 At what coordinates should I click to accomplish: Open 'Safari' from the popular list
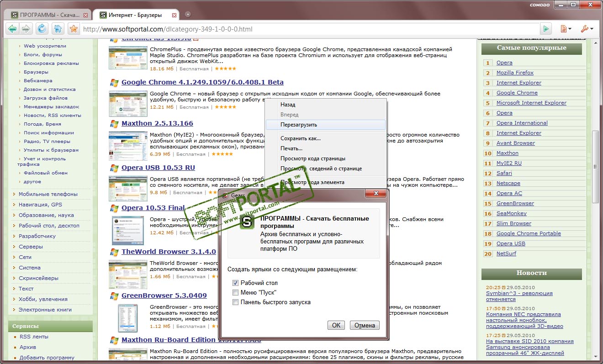504,173
